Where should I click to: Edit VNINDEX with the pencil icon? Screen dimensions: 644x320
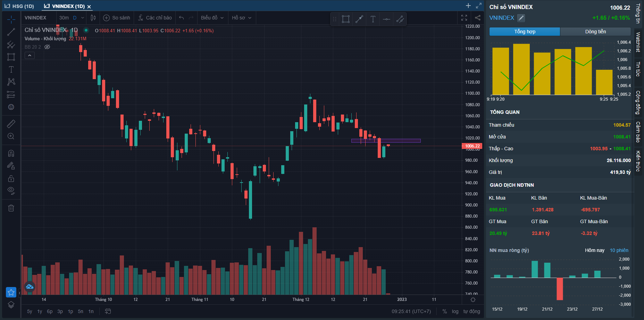[521, 18]
